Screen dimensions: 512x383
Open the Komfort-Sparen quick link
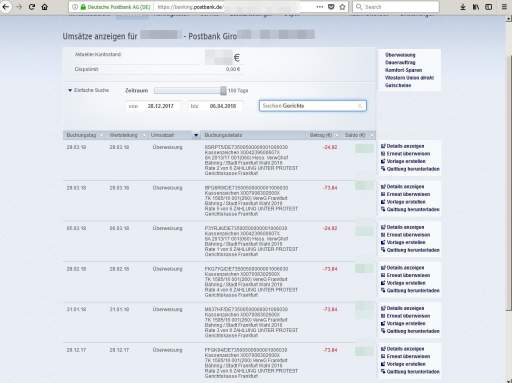coord(403,70)
